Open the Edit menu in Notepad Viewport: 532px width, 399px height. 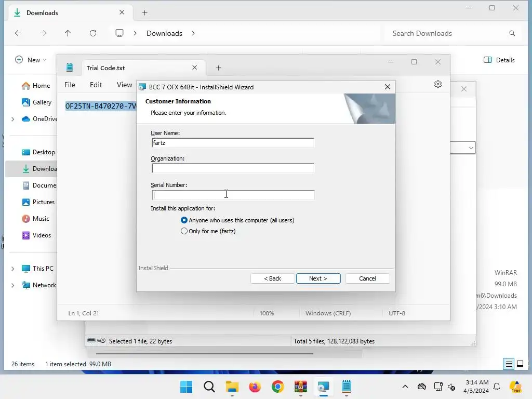pyautogui.click(x=96, y=85)
